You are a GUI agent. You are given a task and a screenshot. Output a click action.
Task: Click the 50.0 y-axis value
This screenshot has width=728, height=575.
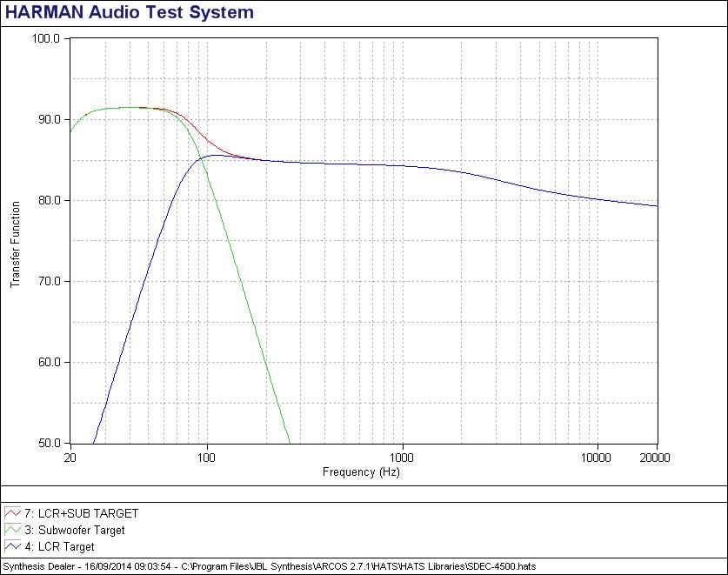pos(50,443)
